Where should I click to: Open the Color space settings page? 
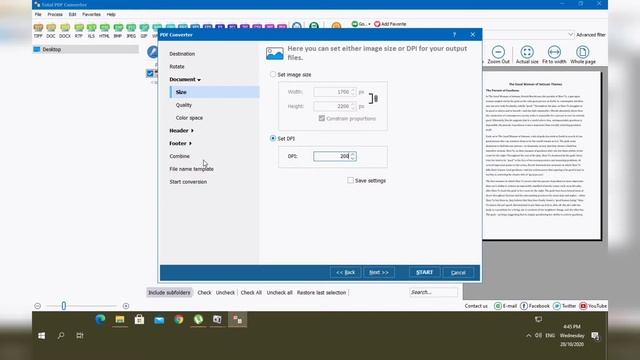click(x=189, y=118)
